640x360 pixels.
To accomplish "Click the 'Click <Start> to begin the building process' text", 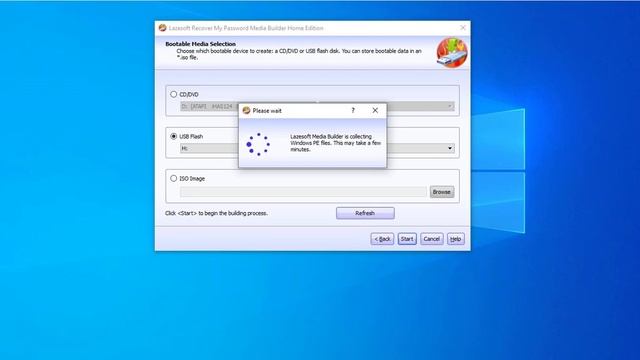I will pyautogui.click(x=216, y=213).
